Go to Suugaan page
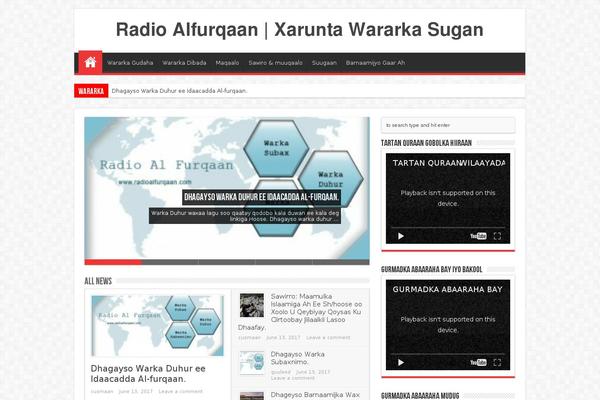The image size is (600, 400). pyautogui.click(x=324, y=63)
